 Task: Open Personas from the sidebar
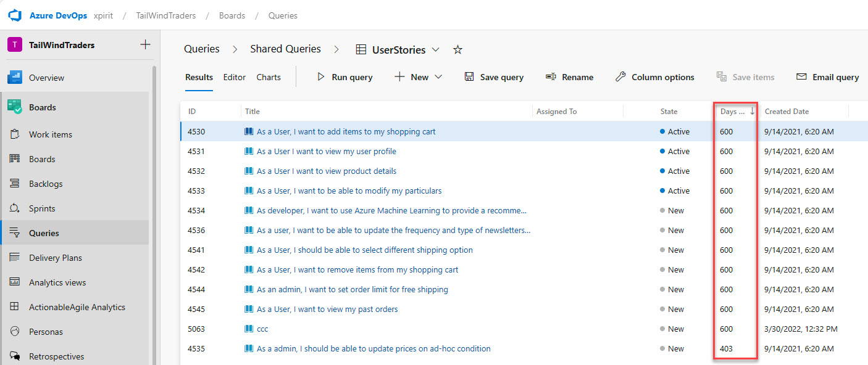click(x=46, y=332)
